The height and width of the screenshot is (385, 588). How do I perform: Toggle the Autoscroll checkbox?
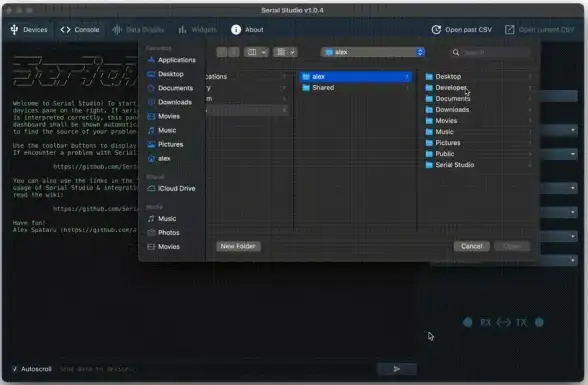click(15, 369)
